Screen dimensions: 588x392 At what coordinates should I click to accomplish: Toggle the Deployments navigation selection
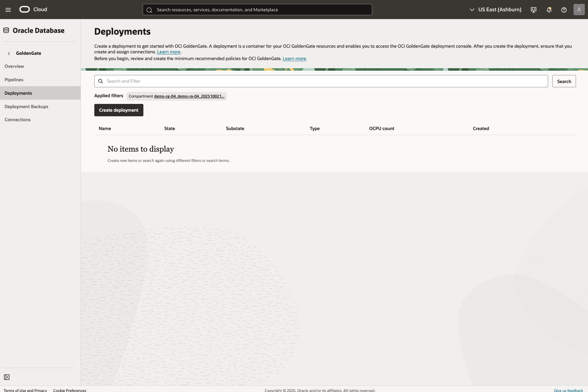coord(18,93)
